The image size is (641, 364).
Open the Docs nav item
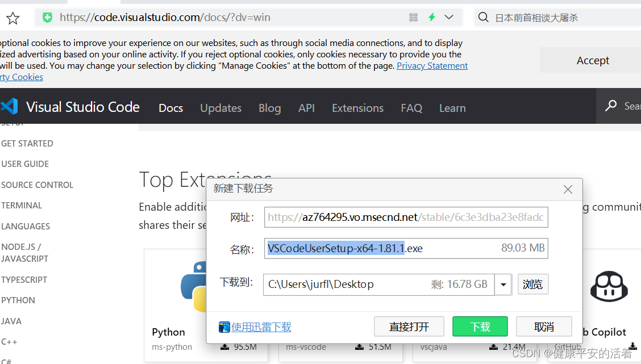coord(171,108)
